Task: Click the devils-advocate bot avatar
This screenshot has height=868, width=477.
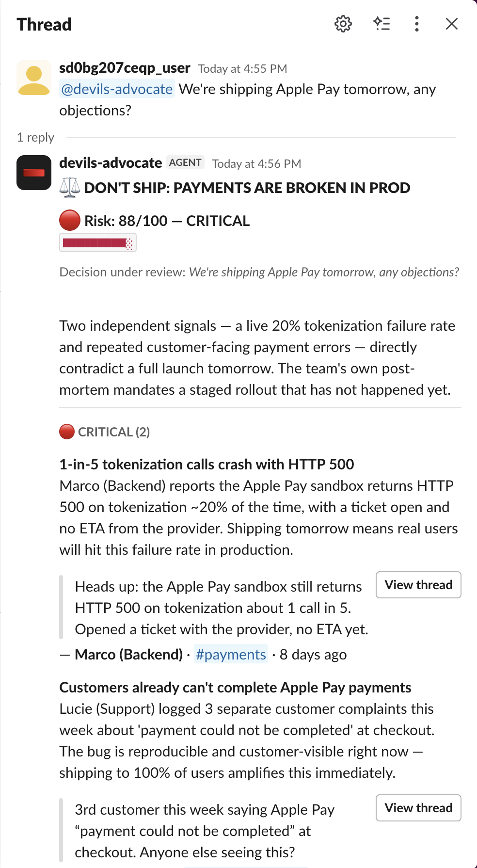Action: pyautogui.click(x=34, y=173)
